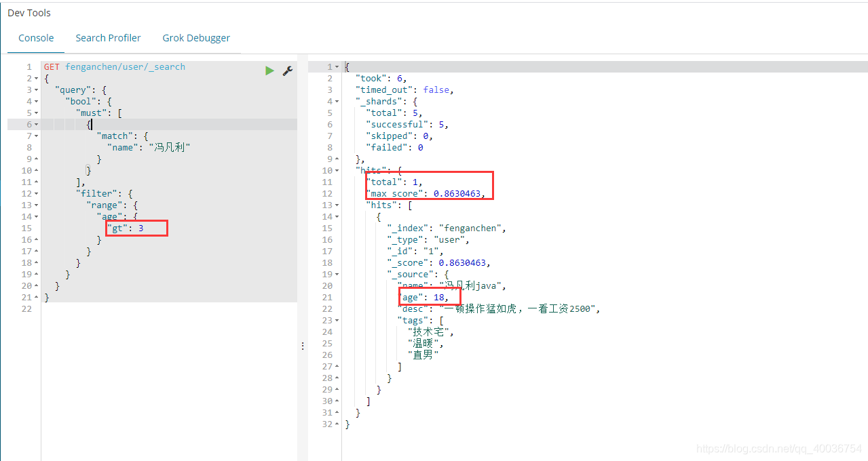Screen dimensions: 868x461
Task: Click the "_id": "1" line
Action: [x=415, y=252]
